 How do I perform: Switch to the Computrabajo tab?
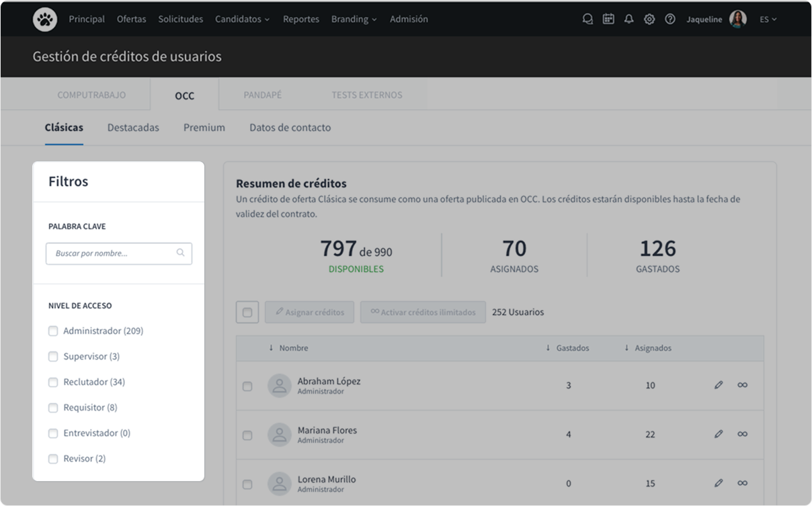tap(91, 95)
